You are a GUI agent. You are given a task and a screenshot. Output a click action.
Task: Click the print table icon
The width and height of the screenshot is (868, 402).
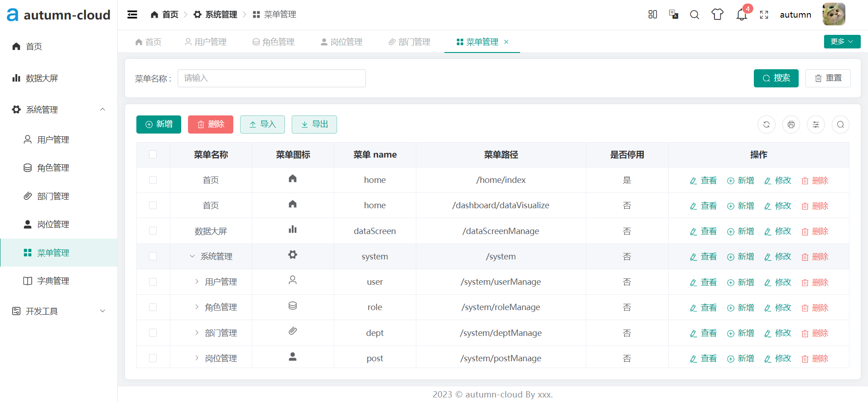tap(791, 124)
